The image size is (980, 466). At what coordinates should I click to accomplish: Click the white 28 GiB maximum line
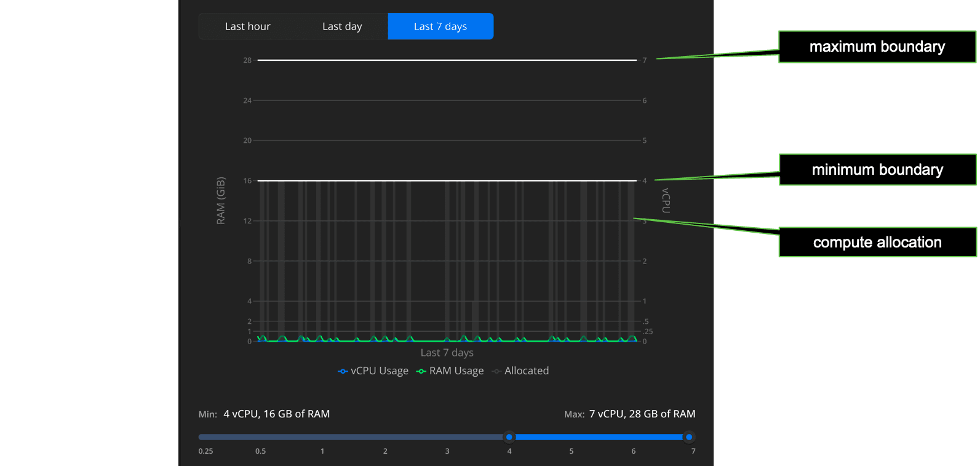coord(447,60)
